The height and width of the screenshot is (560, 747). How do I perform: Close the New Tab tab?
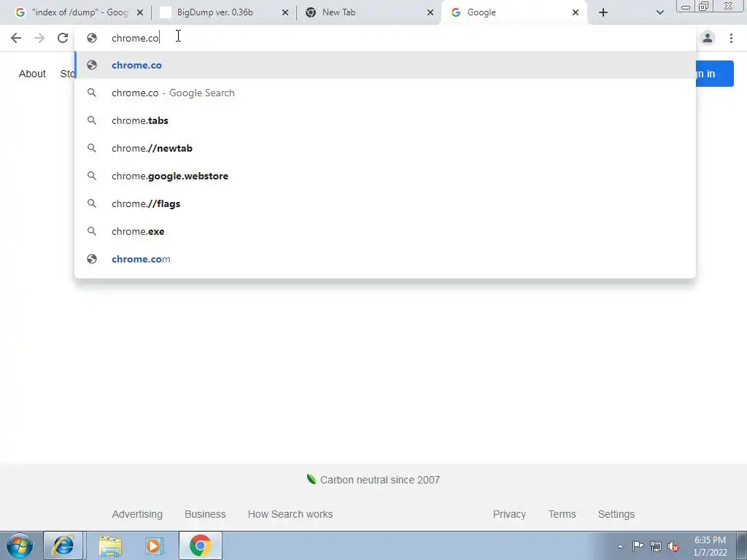tap(430, 12)
